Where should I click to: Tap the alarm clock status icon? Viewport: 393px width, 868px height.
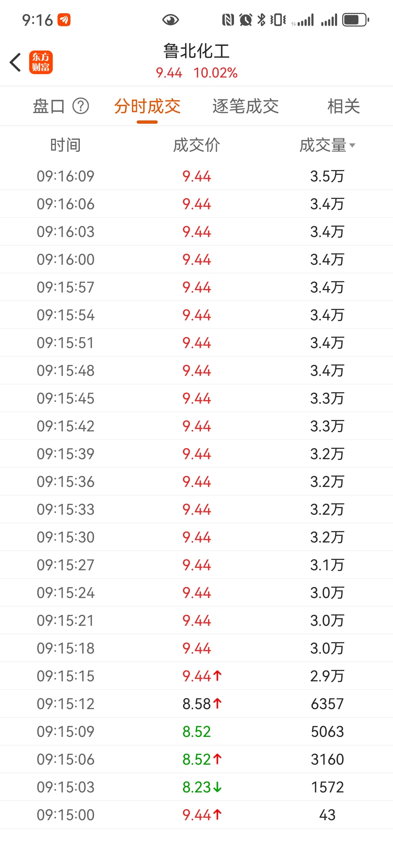[x=246, y=20]
